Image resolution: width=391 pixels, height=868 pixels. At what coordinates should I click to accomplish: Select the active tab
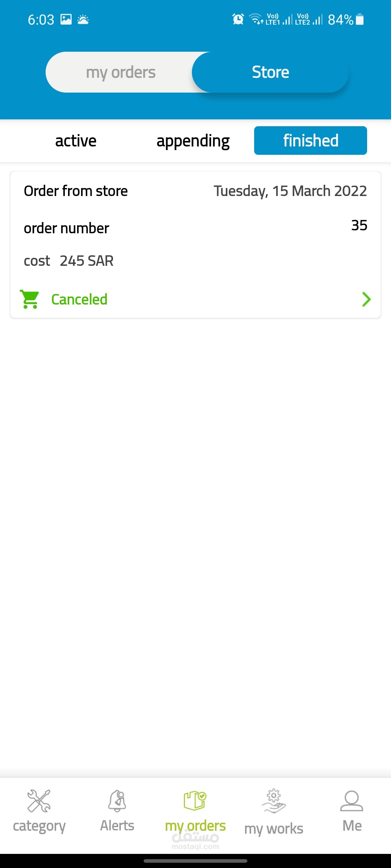76,141
